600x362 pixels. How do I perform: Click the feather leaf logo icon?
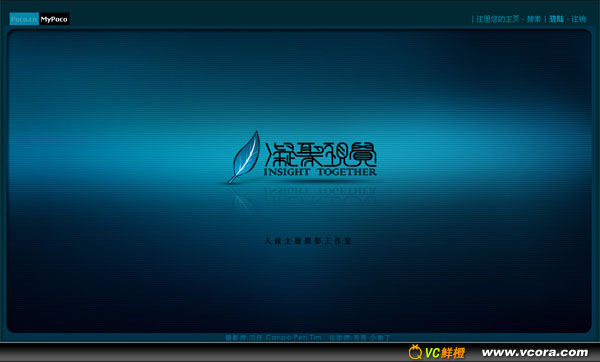[244, 157]
